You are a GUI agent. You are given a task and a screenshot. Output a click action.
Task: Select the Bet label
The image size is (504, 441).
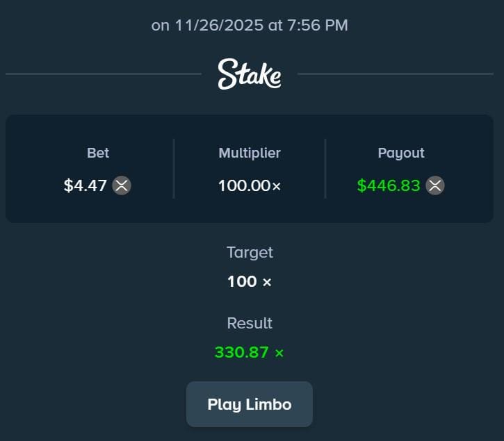click(x=98, y=153)
